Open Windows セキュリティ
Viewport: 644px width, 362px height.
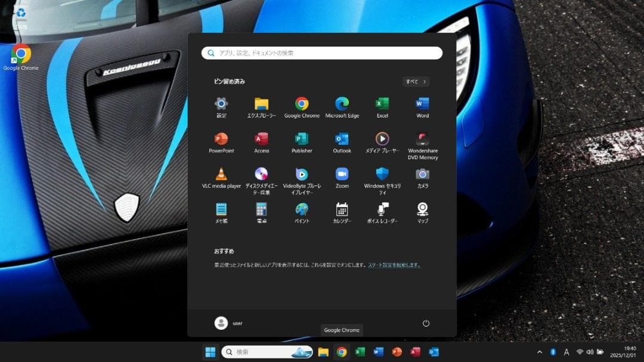[x=382, y=175]
